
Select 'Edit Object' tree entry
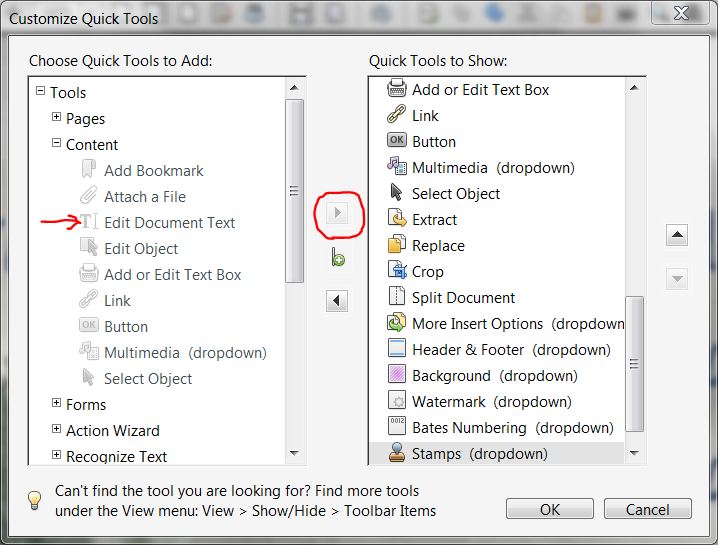coord(141,249)
